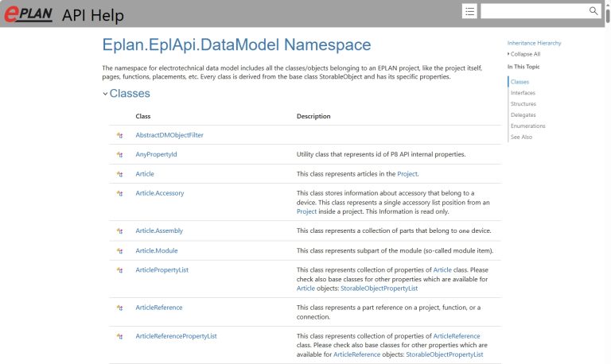This screenshot has height=364, width=611.
Task: Click the EPLAN logo in header
Action: (x=29, y=14)
